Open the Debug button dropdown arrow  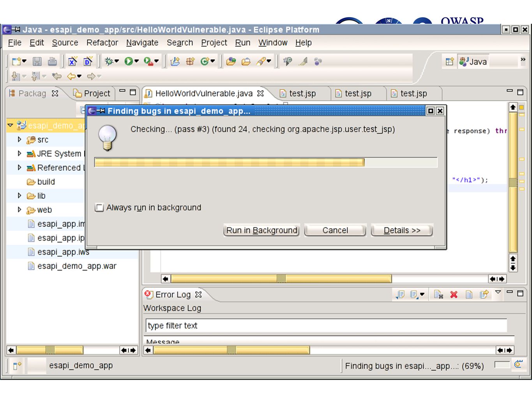click(117, 61)
